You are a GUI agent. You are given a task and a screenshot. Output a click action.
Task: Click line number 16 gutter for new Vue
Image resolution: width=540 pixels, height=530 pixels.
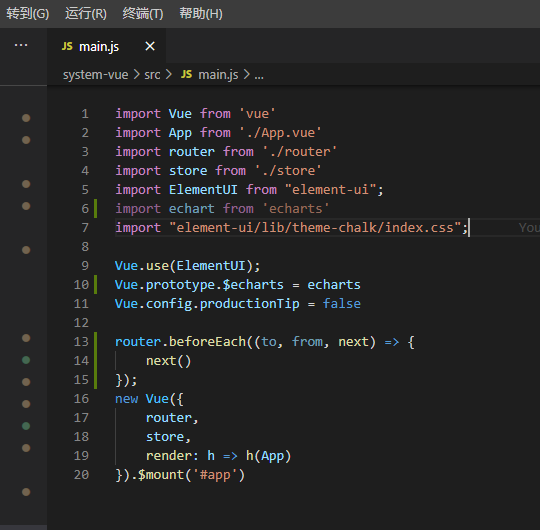pyautogui.click(x=81, y=399)
